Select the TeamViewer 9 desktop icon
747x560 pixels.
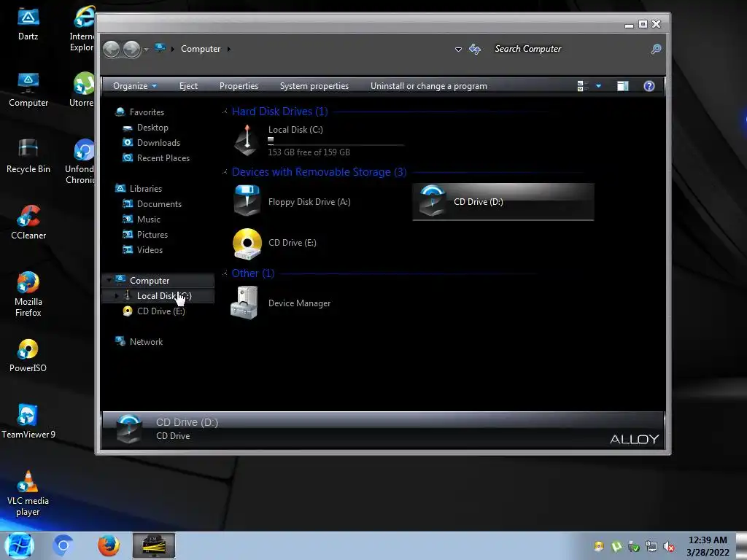click(28, 421)
